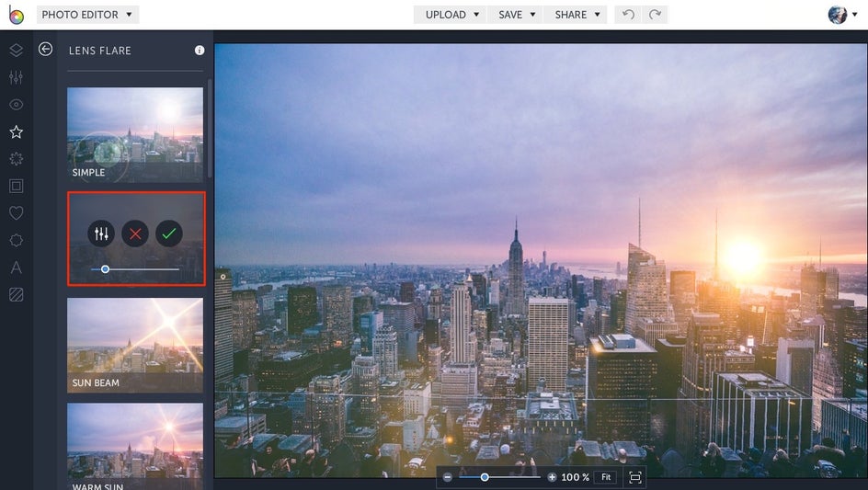The height and width of the screenshot is (490, 868).
Task: Open the Photo Editor mode dropdown
Action: [87, 15]
